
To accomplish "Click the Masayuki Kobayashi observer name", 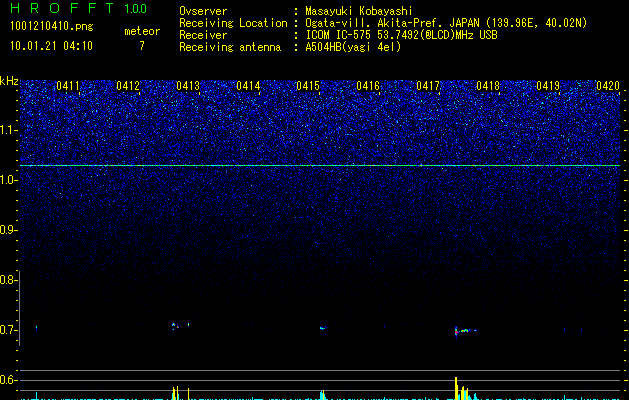I will 359,11.
